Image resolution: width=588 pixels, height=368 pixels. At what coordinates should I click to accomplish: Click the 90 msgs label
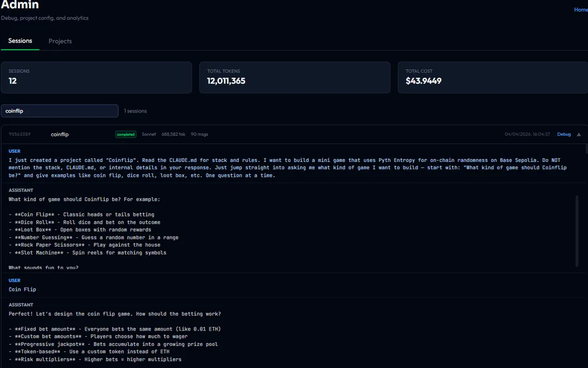200,134
